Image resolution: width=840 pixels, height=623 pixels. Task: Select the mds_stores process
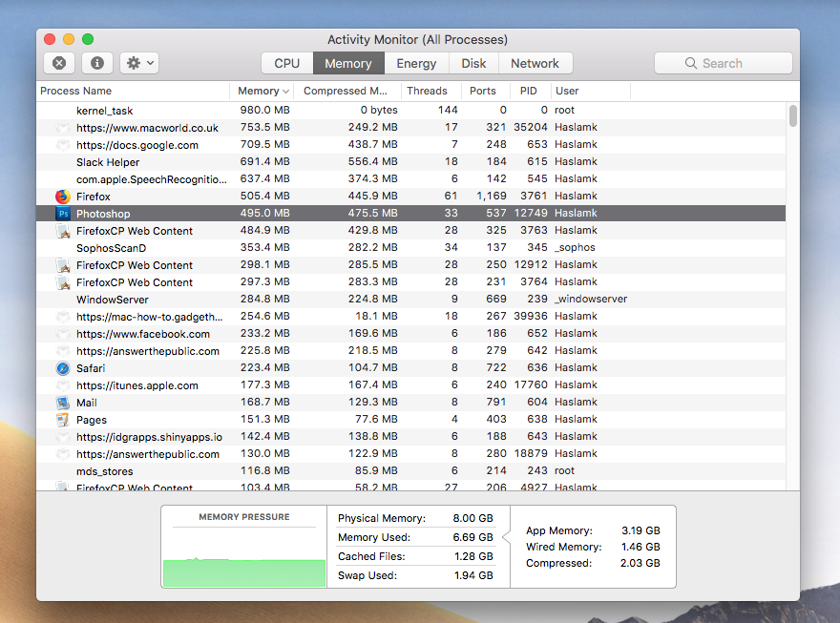tap(410, 471)
